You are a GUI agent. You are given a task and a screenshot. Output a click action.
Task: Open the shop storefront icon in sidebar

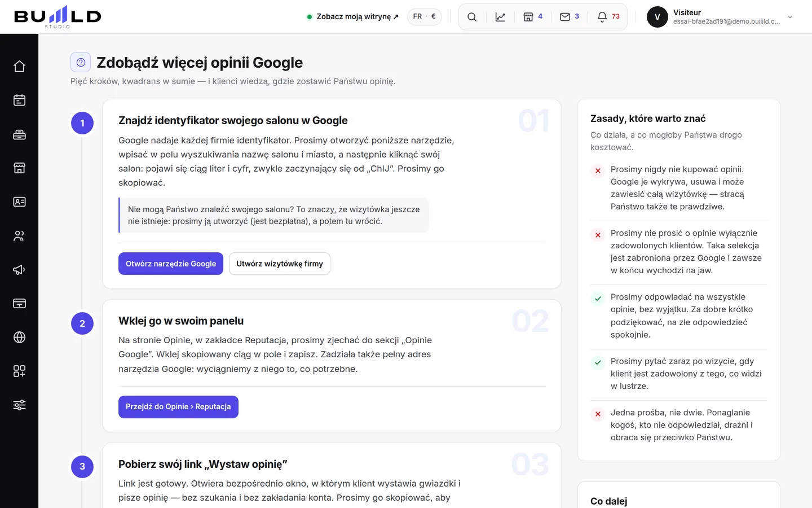coord(19,168)
